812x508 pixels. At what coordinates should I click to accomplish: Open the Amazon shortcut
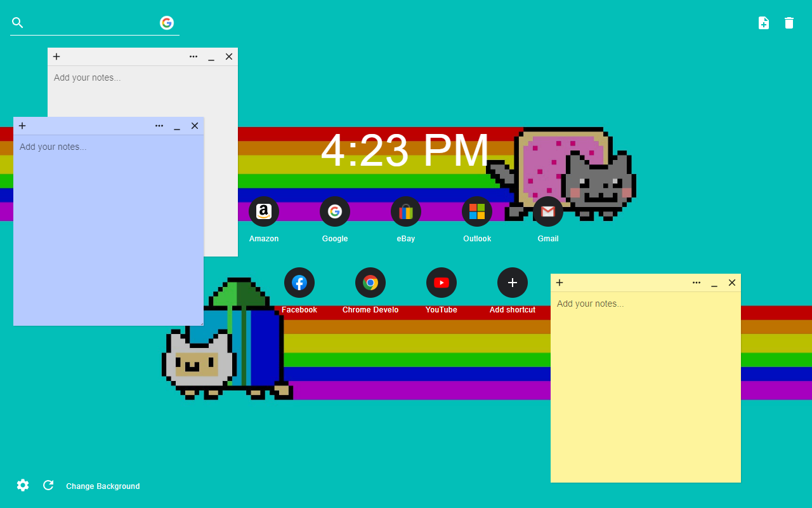[264, 211]
